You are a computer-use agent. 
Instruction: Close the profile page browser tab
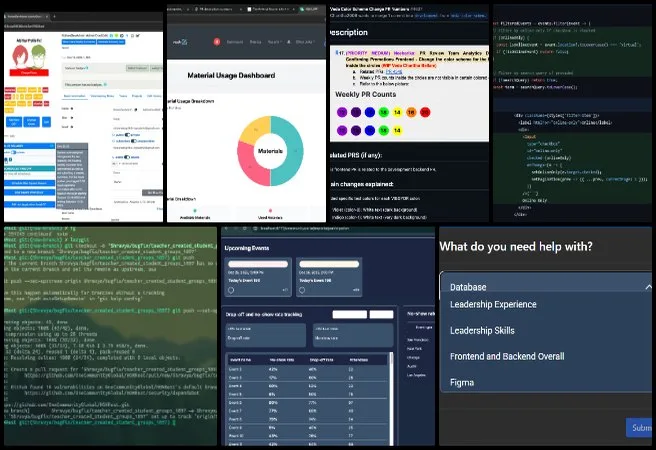[47, 16]
